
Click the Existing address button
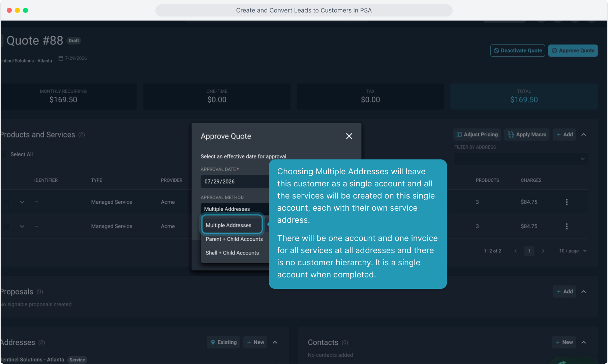[223, 342]
